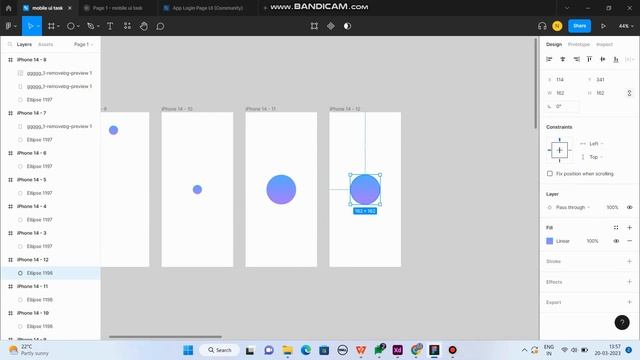Toggle constrain proportions lock
Viewport: 640px width, 360px height.
tap(629, 93)
